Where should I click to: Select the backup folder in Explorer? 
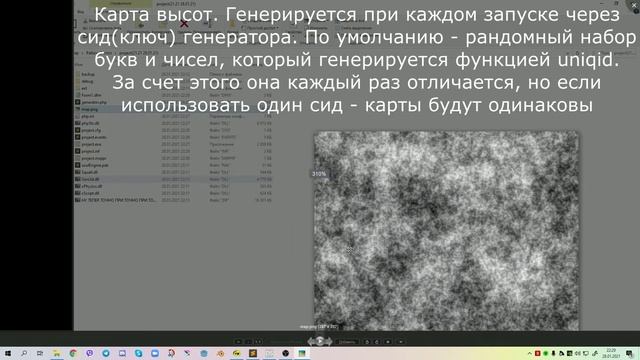88,74
